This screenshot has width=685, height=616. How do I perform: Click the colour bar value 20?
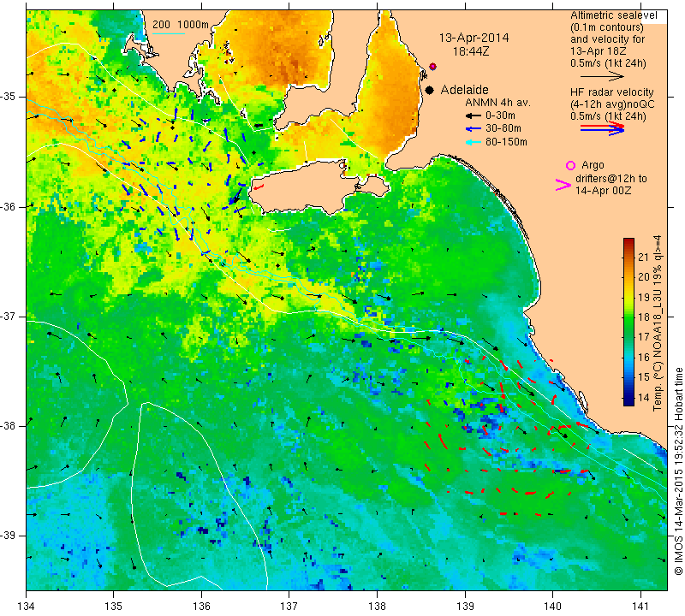click(x=644, y=277)
